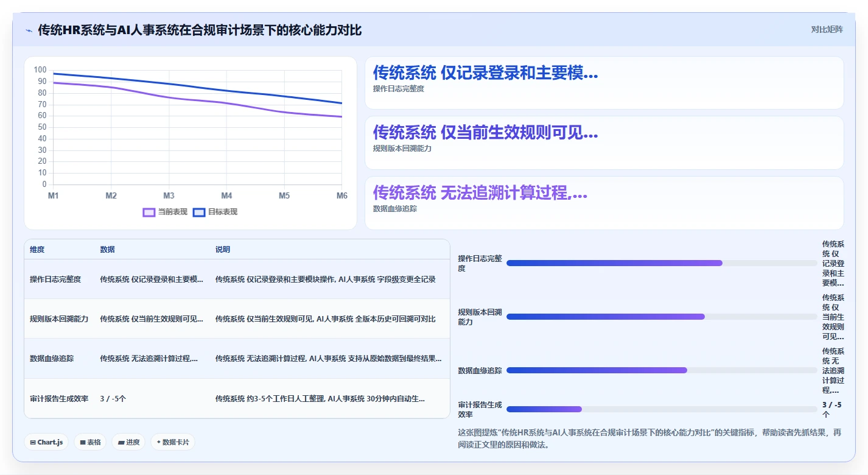Click the 对比矩阵 label at top right

(827, 30)
